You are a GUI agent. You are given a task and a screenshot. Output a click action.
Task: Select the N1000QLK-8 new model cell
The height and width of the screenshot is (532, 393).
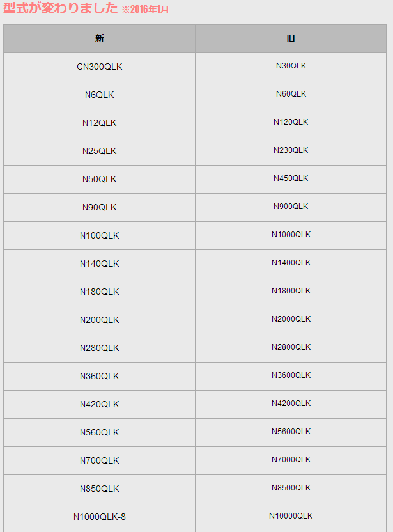tap(99, 517)
